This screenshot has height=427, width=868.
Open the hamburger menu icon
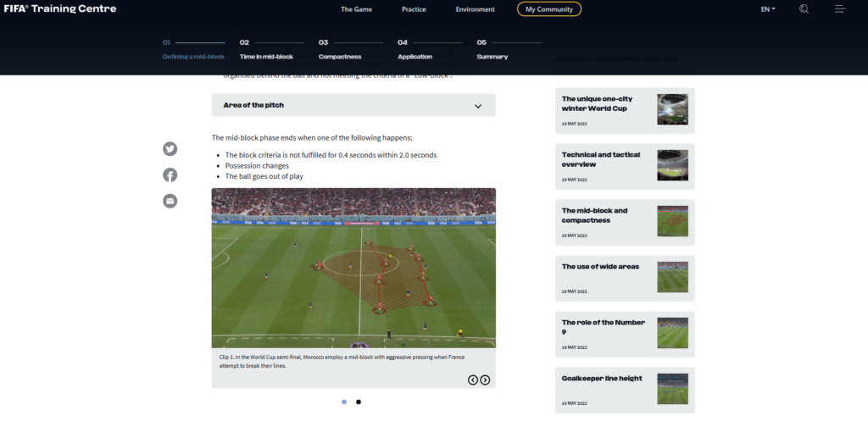840,8
